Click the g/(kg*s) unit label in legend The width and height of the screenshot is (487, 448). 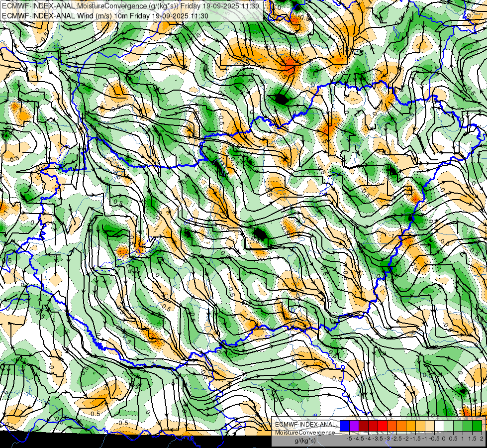(305, 441)
